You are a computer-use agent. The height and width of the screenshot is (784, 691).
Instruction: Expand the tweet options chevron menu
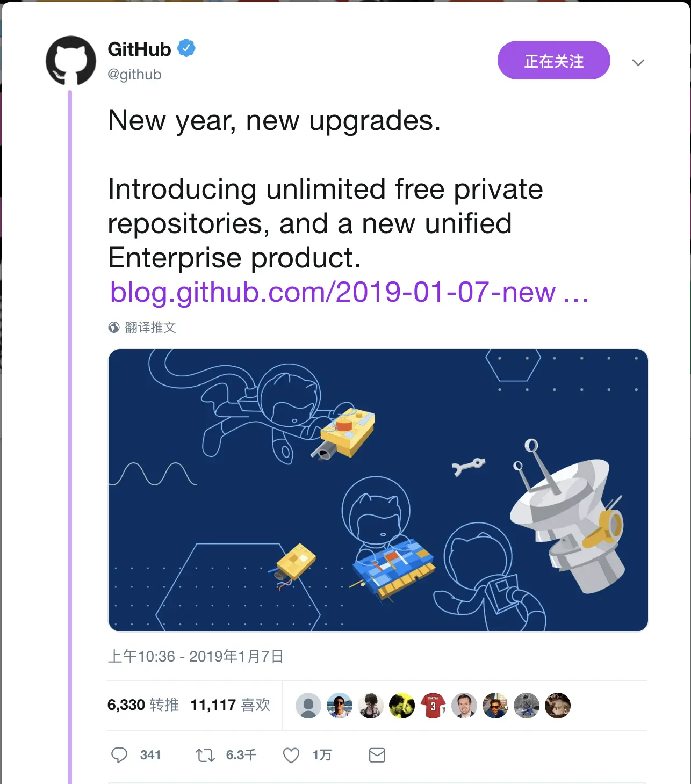[x=638, y=62]
